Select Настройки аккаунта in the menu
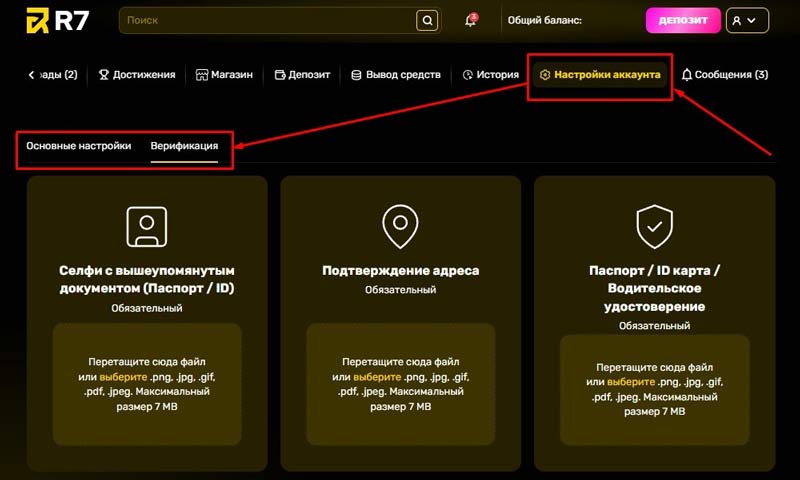Image resolution: width=800 pixels, height=480 pixels. tap(599, 75)
